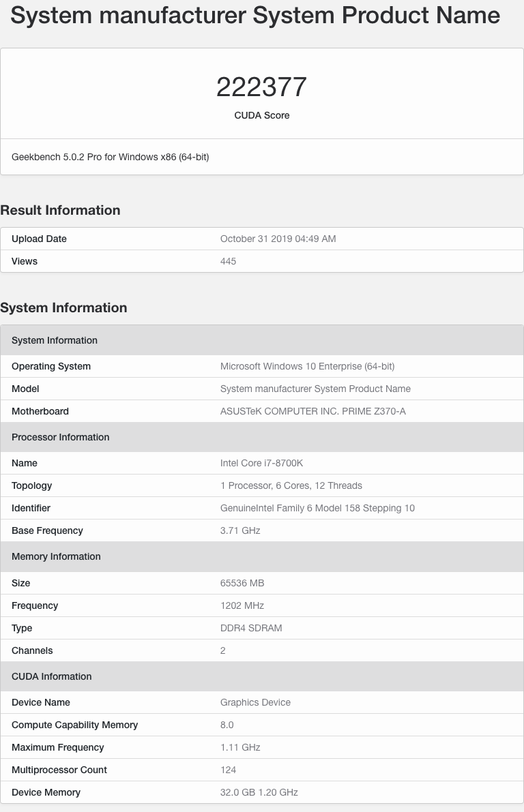Click the Base Frequency 3.71 GHz value
This screenshot has width=524, height=812.
(240, 531)
